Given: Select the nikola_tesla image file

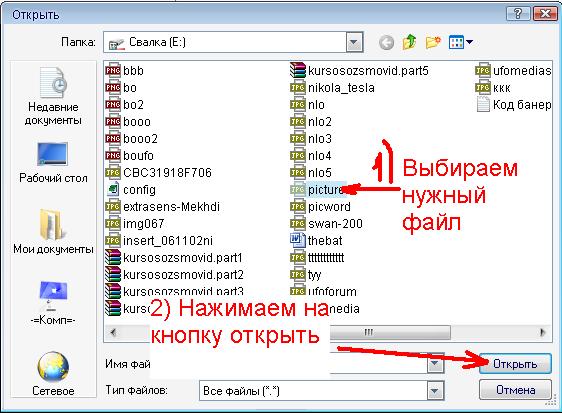Looking at the screenshot, I should [x=332, y=88].
